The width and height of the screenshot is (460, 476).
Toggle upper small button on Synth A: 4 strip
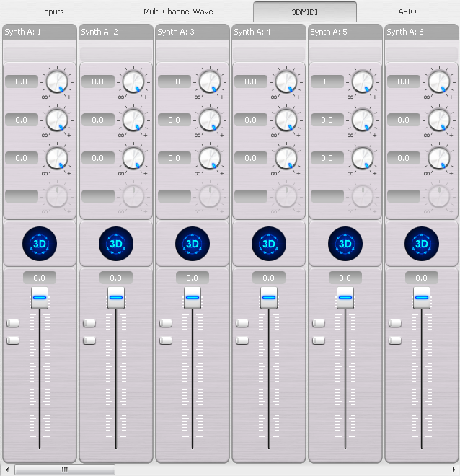[x=242, y=323]
